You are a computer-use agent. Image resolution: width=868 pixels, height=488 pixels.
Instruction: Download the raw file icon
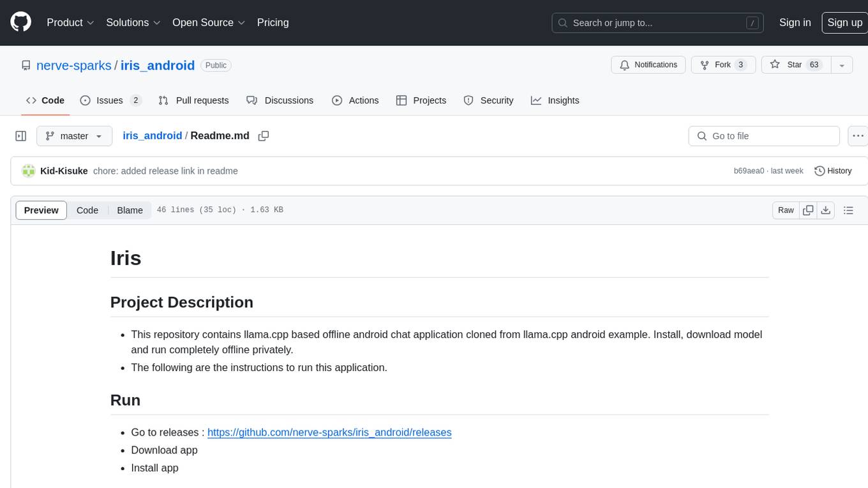pos(826,210)
